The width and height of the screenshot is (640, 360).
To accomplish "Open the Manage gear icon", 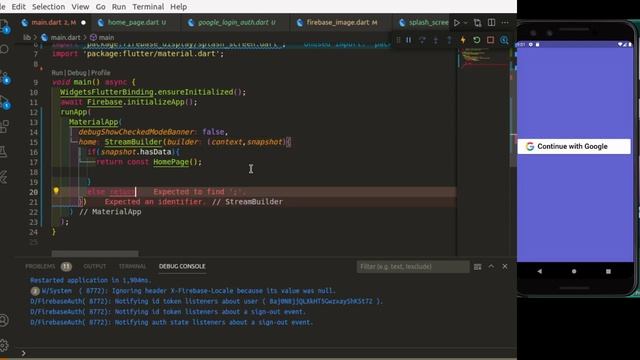I will point(4,345).
